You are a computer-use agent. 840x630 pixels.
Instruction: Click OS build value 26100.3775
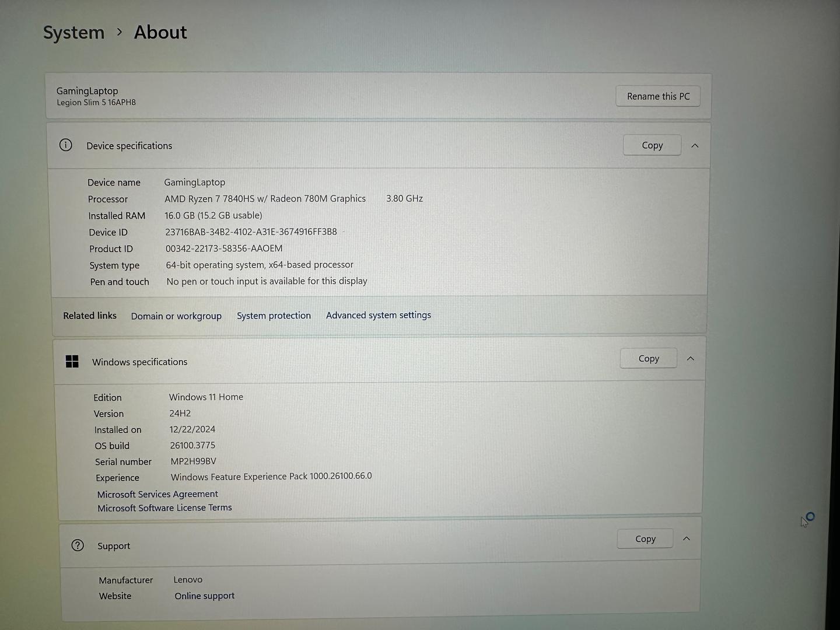pyautogui.click(x=192, y=445)
